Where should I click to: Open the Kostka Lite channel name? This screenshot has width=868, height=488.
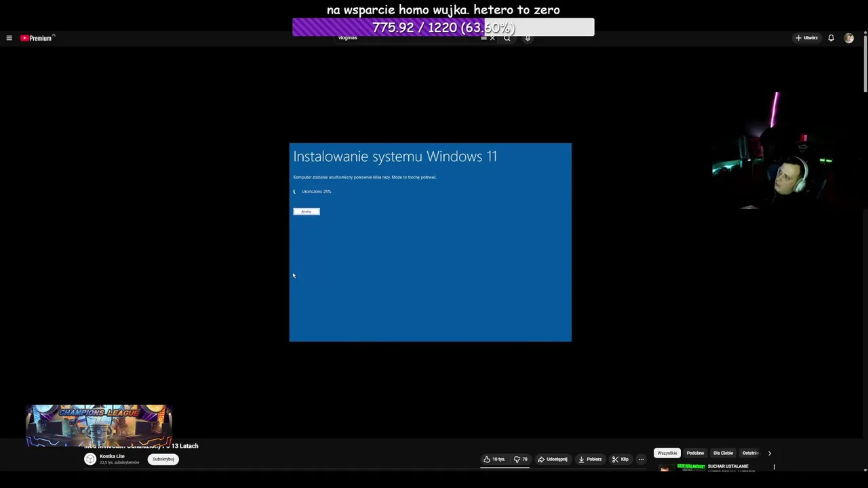[x=112, y=456]
